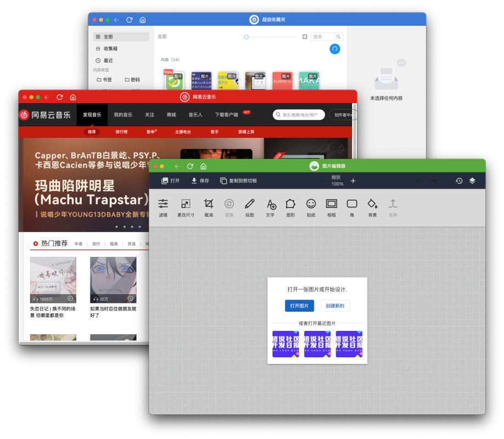Click the blue 打开图片 button
This screenshot has width=504, height=439.
[x=299, y=306]
